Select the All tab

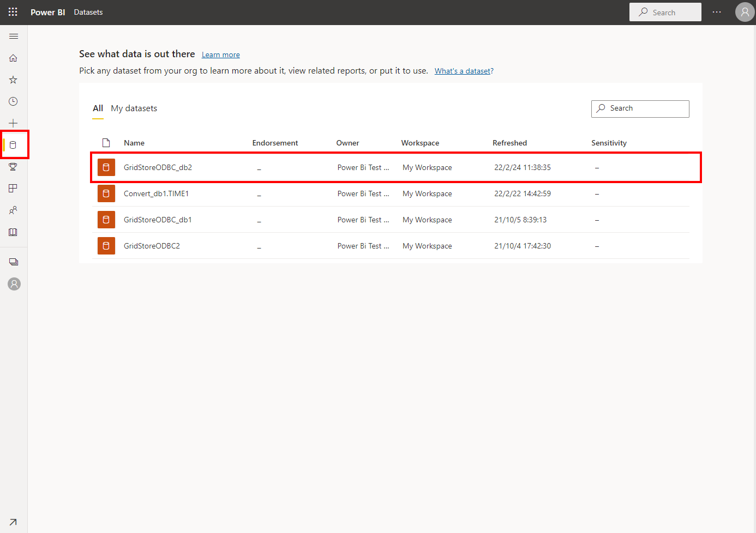pyautogui.click(x=98, y=108)
